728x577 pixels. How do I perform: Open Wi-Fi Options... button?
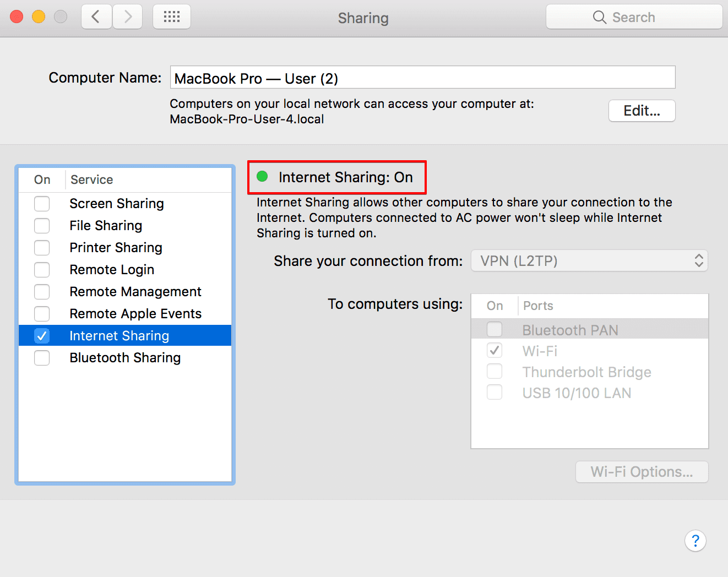(642, 472)
